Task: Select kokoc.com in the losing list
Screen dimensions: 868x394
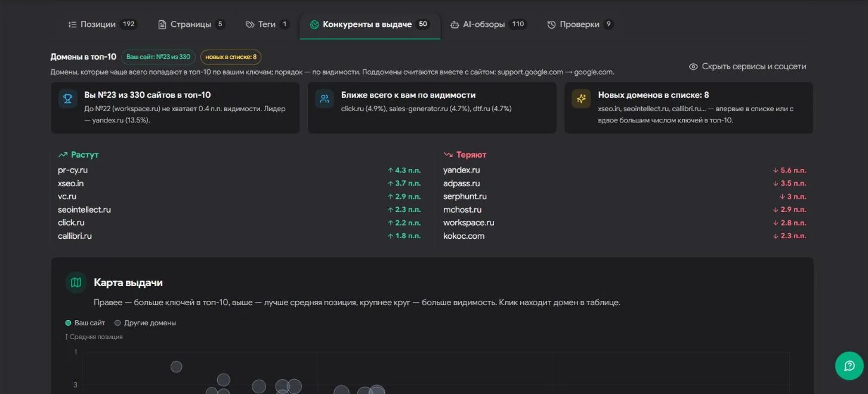Action: (464, 236)
